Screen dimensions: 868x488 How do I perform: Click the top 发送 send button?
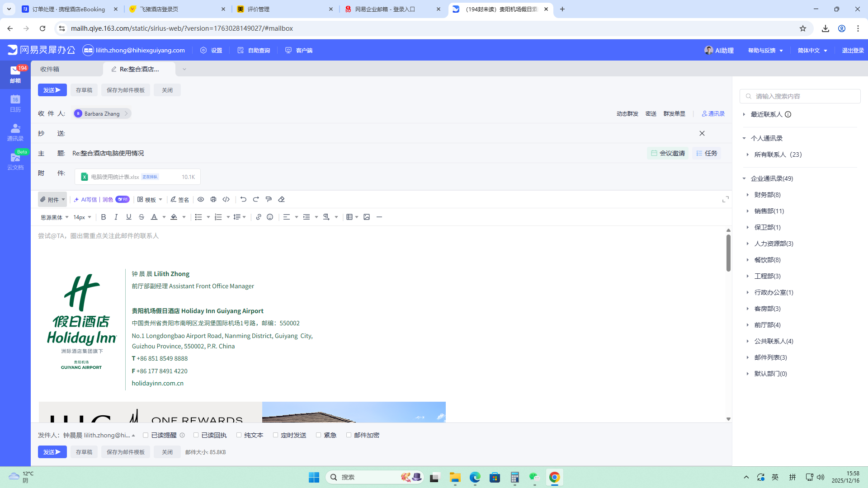tap(52, 90)
